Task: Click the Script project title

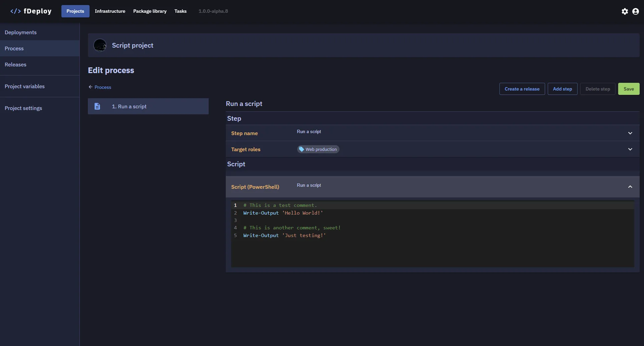Action: (x=132, y=45)
